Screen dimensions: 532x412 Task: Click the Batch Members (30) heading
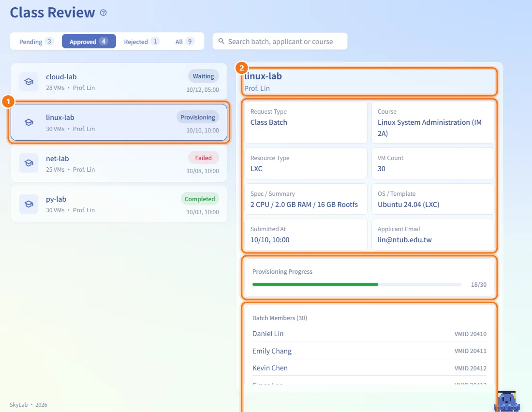click(280, 318)
